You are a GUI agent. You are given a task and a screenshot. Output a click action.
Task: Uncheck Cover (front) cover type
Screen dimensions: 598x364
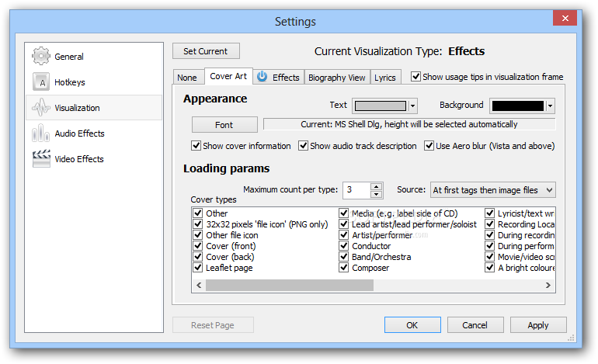197,246
